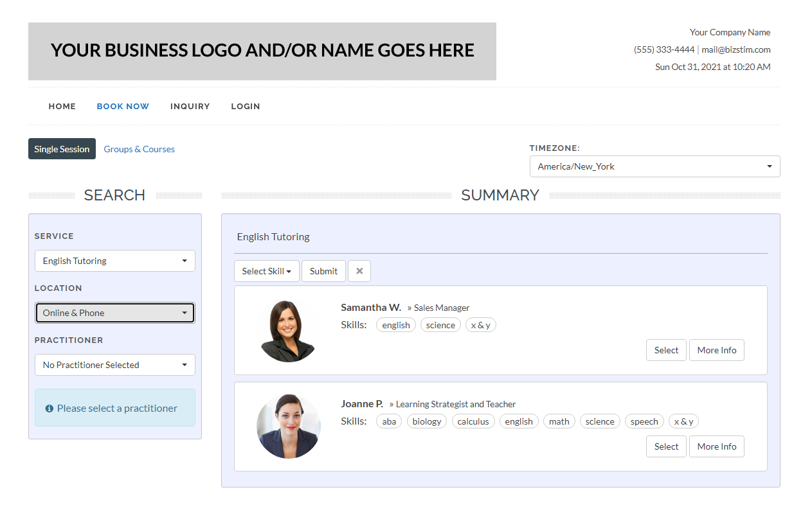Click Joanne P.'s profile photo

288,426
